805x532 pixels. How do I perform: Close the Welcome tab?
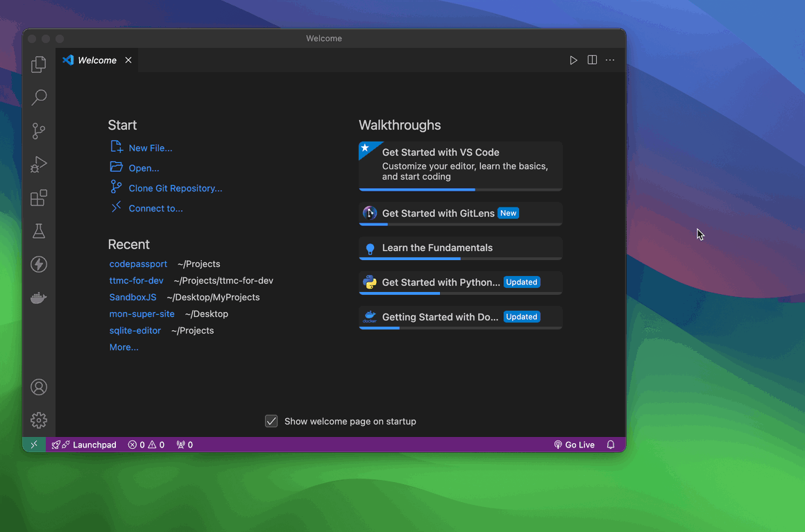pyautogui.click(x=128, y=60)
